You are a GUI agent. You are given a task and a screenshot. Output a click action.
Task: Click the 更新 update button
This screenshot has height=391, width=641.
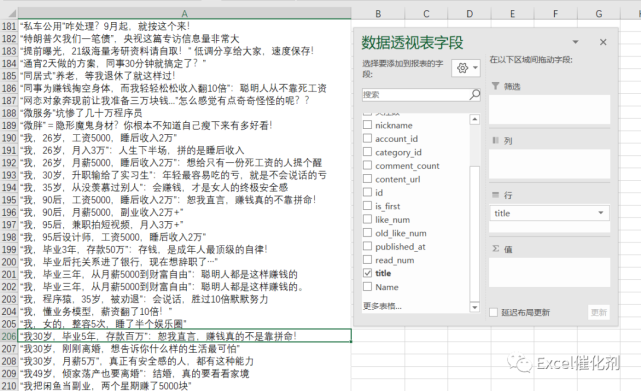(x=598, y=312)
